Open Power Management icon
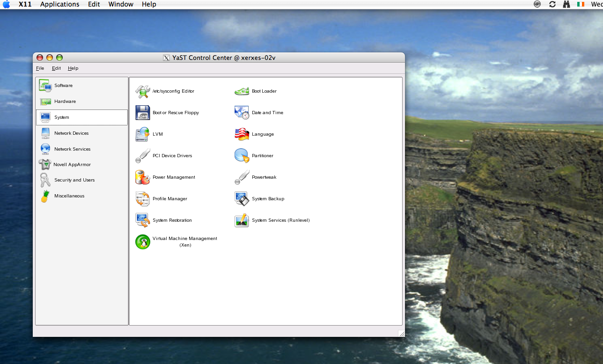 pyautogui.click(x=143, y=177)
